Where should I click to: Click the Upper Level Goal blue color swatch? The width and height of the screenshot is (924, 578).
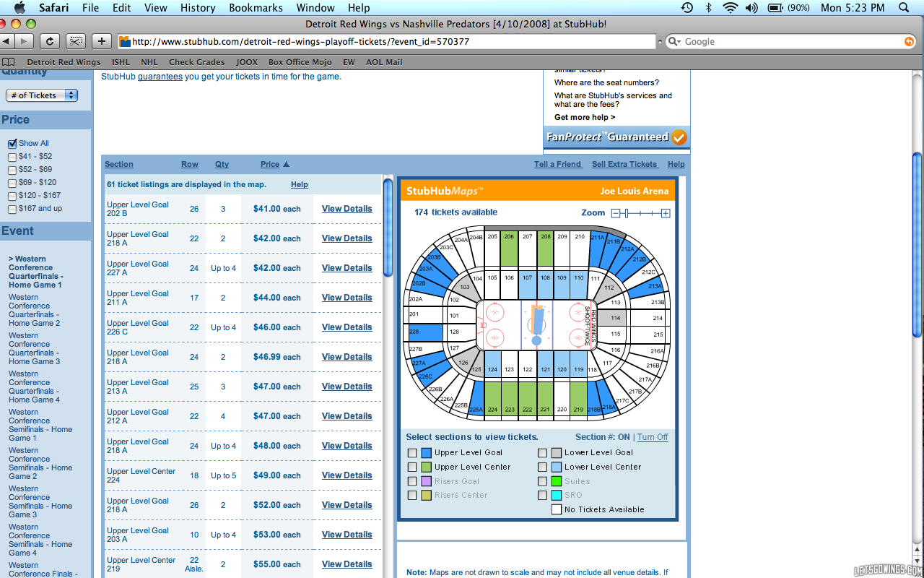pos(427,453)
